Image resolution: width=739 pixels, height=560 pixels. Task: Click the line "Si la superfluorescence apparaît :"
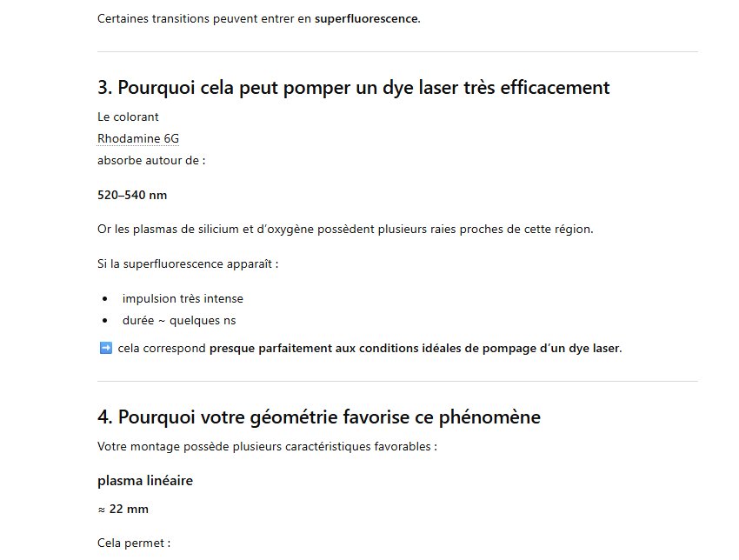188,263
